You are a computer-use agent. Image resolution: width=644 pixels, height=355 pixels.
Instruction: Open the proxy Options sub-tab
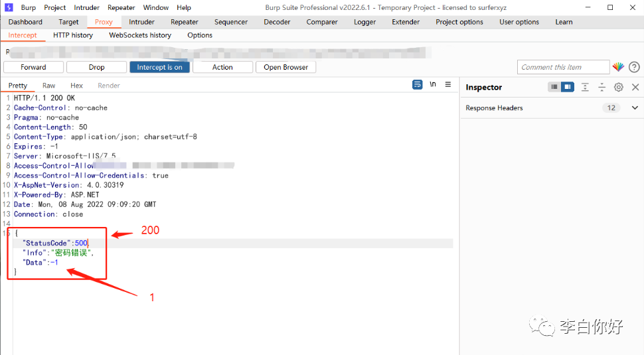point(200,35)
